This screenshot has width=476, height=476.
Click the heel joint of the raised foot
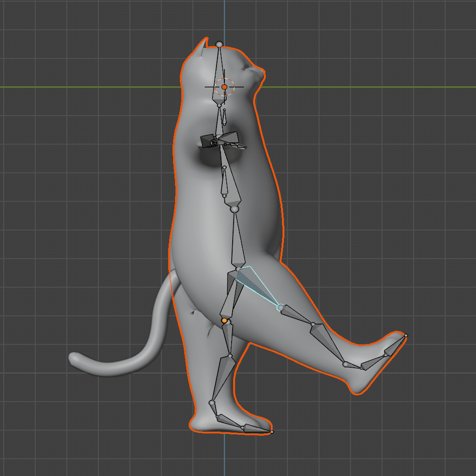pyautogui.click(x=346, y=364)
